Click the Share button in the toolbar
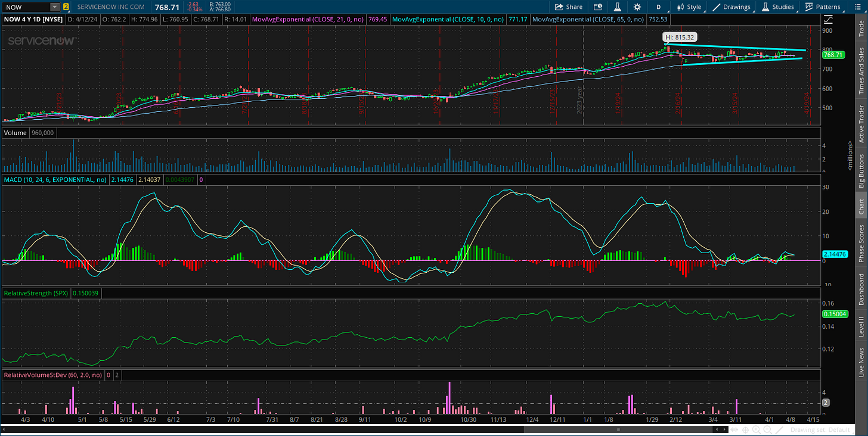The width and height of the screenshot is (868, 436). (569, 7)
